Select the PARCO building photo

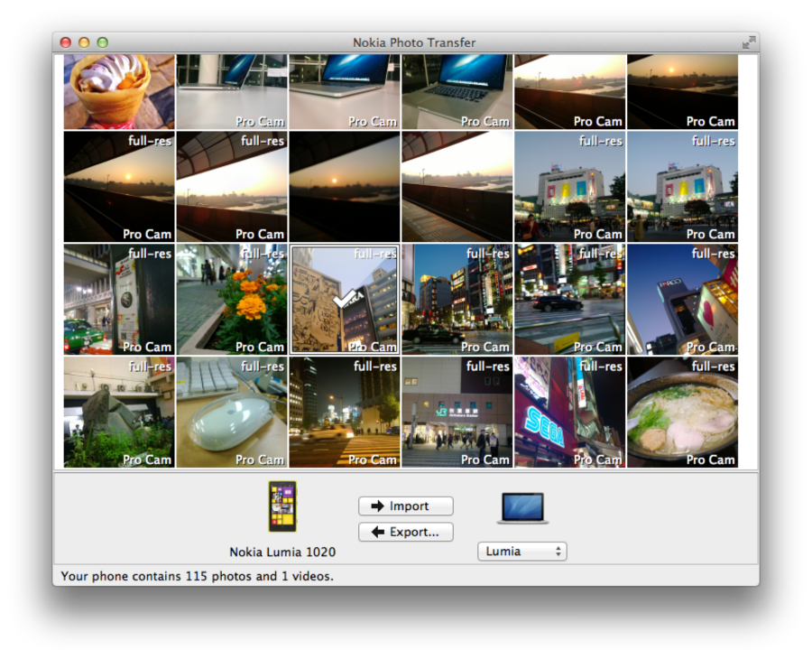683,300
